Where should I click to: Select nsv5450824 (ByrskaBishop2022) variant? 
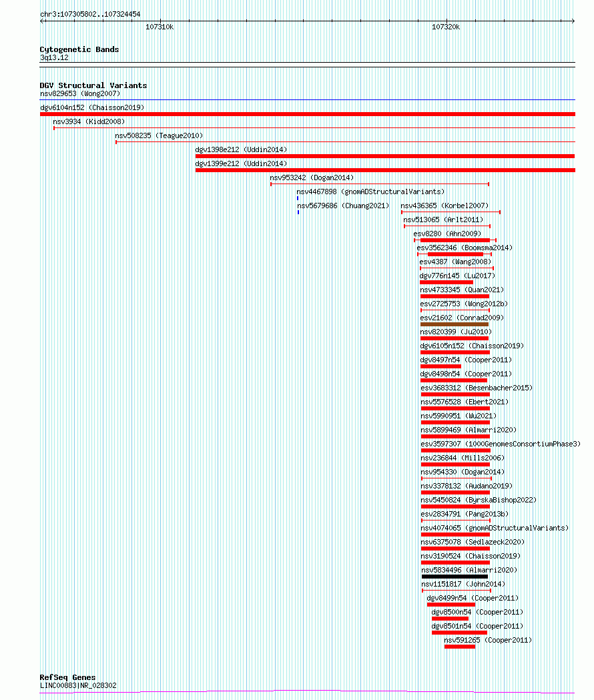point(479,500)
